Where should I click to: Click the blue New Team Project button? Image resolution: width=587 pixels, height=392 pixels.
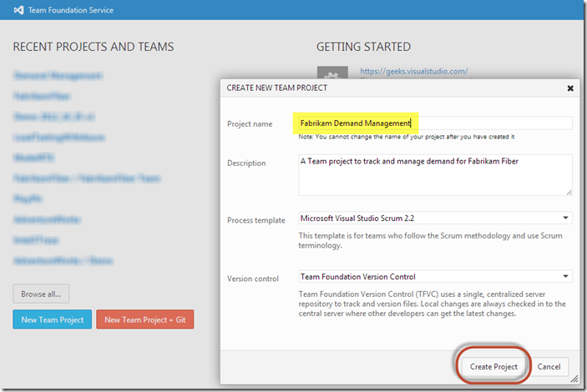click(x=52, y=319)
